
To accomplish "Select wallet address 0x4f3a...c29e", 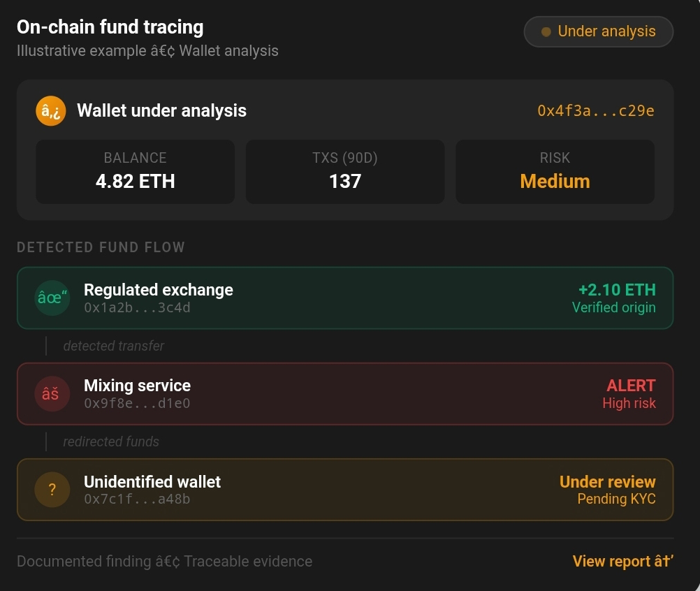I will (x=595, y=111).
